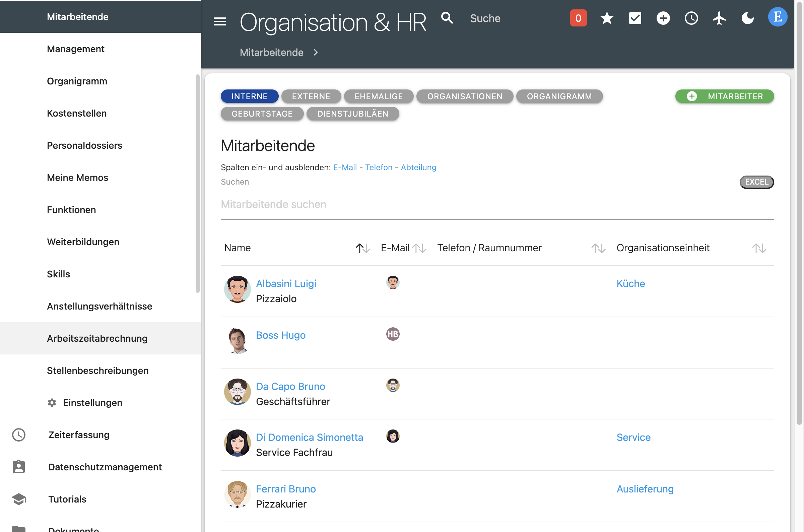Toggle dark mode moon icon
Screen dimensions: 804x532
pos(747,18)
